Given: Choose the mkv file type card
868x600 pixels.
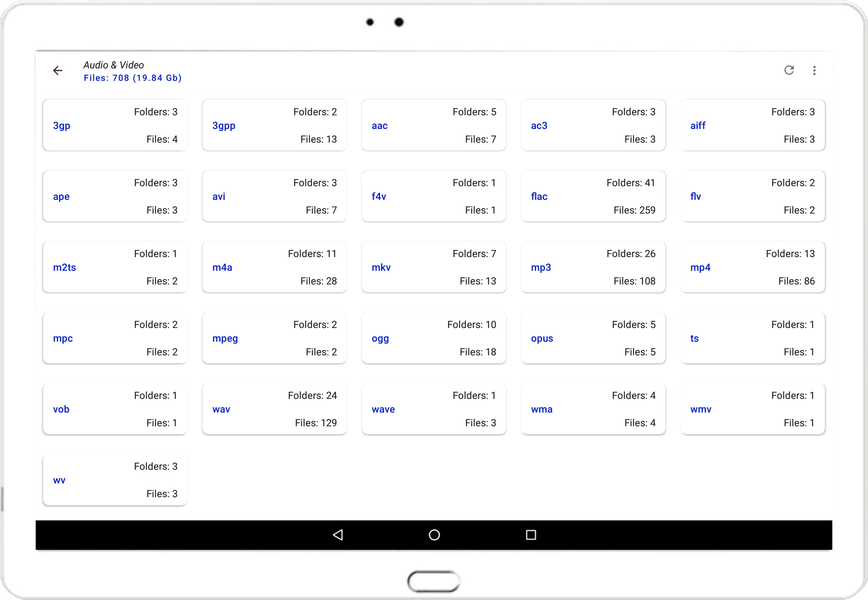Looking at the screenshot, I should coord(434,267).
